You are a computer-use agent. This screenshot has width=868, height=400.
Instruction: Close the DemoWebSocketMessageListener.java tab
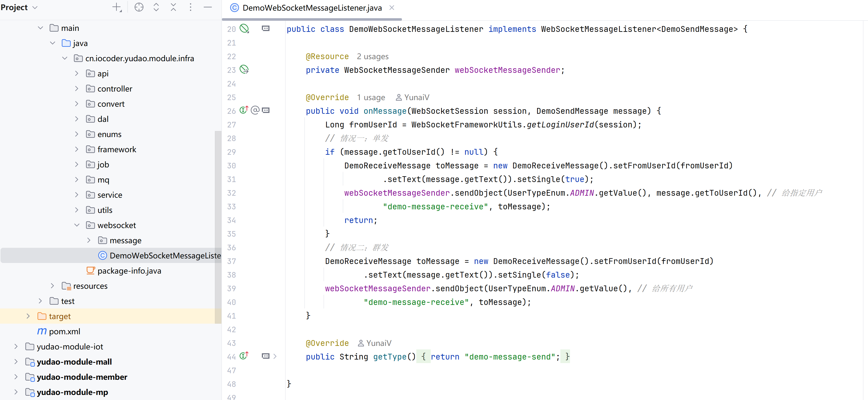(x=392, y=8)
